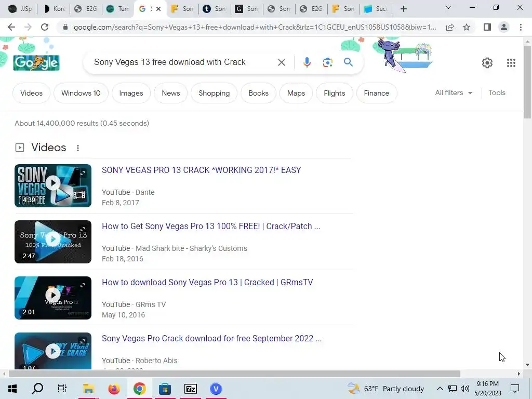Open Google quick settings gear
The height and width of the screenshot is (399, 532).
(487, 63)
